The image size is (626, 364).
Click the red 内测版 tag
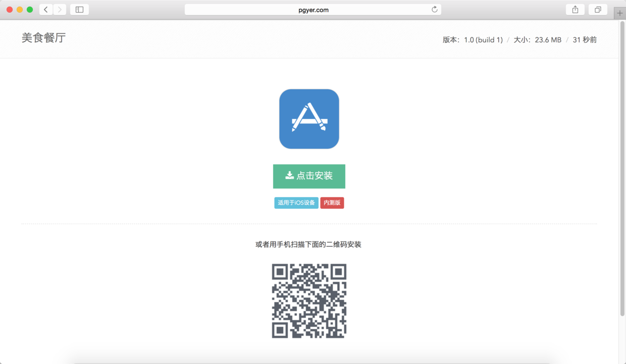(x=332, y=203)
